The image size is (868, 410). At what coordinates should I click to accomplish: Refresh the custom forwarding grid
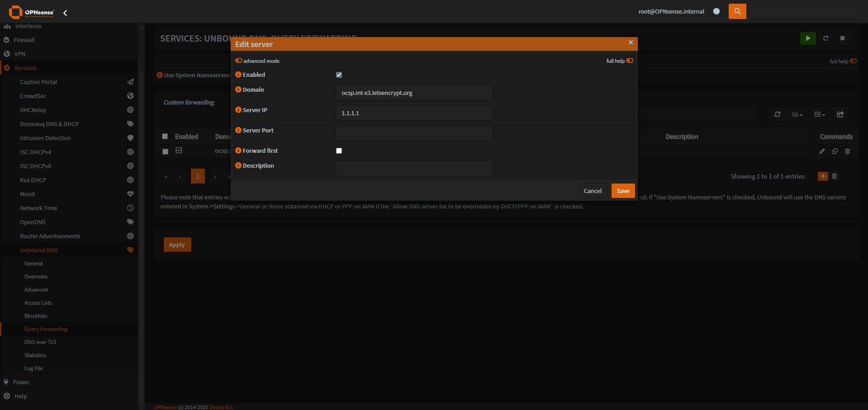(x=777, y=114)
